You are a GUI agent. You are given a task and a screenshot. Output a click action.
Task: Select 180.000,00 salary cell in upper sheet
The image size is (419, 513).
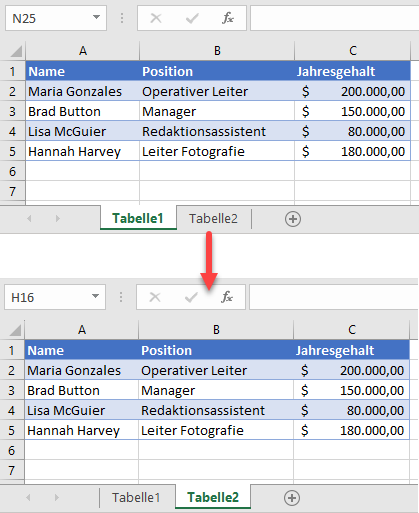click(353, 151)
